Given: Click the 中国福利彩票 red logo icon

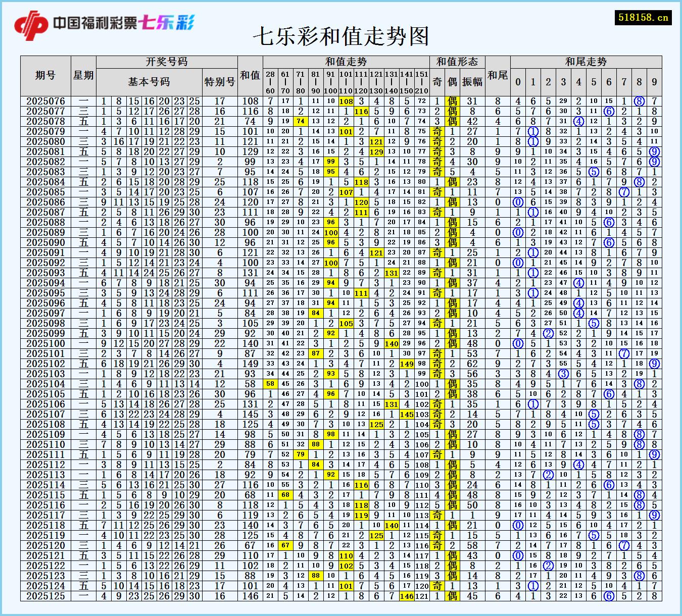Looking at the screenshot, I should [32, 23].
